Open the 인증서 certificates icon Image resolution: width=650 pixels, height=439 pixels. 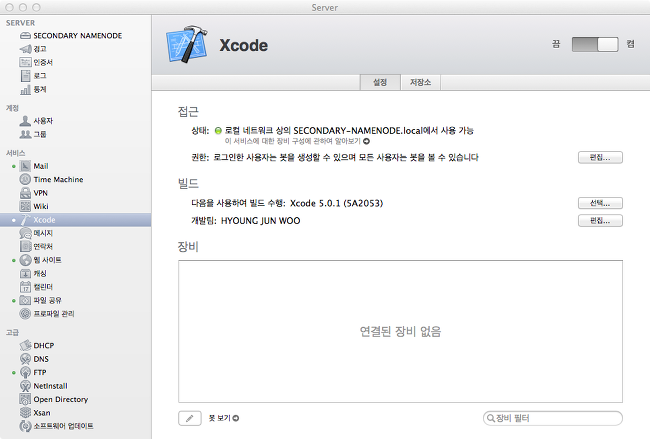click(25, 62)
